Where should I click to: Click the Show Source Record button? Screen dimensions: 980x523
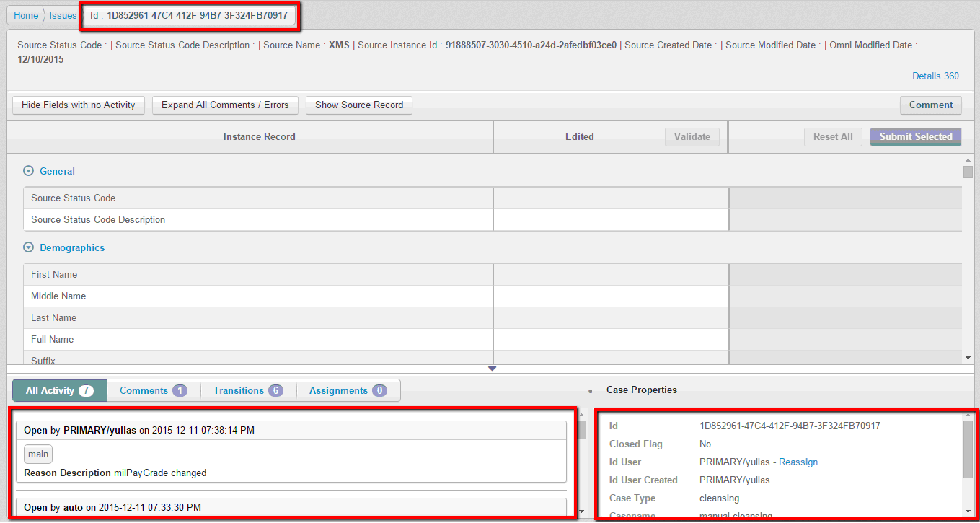[x=359, y=105]
